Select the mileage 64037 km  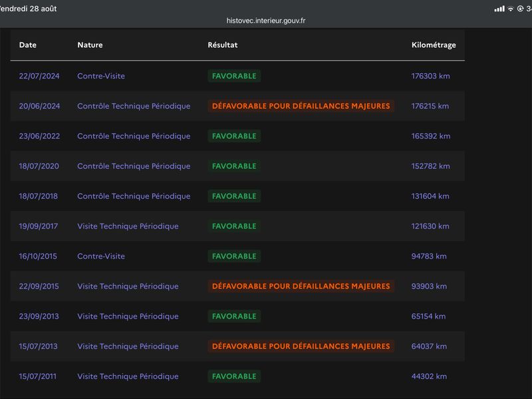pyautogui.click(x=429, y=346)
